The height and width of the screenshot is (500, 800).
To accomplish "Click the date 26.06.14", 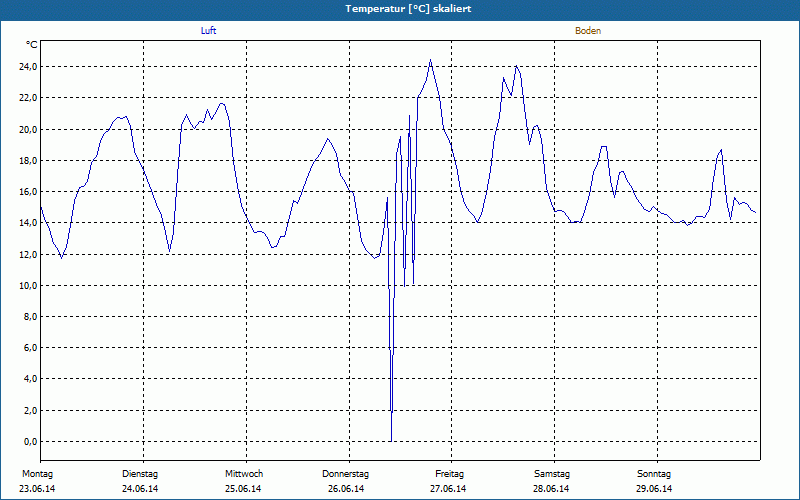I will tap(346, 489).
